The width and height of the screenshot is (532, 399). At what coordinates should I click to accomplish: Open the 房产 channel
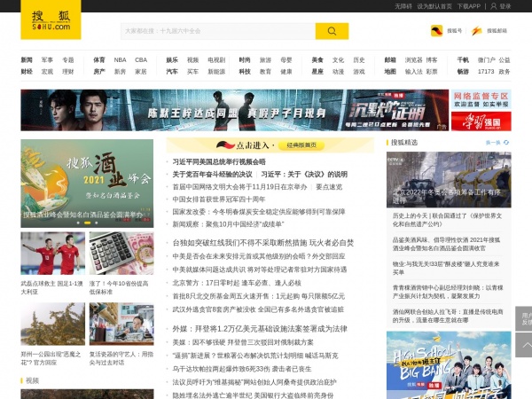[x=99, y=72]
